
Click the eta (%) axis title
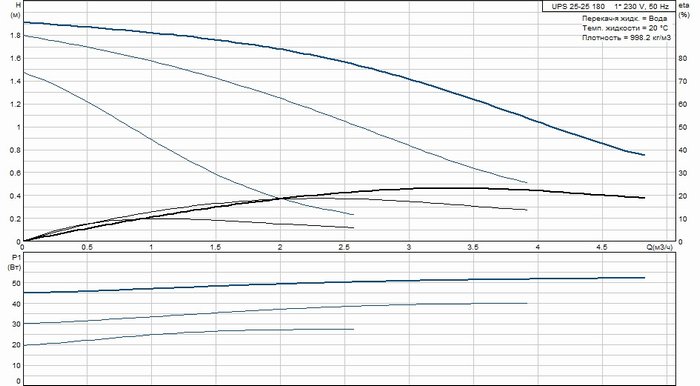tap(684, 10)
